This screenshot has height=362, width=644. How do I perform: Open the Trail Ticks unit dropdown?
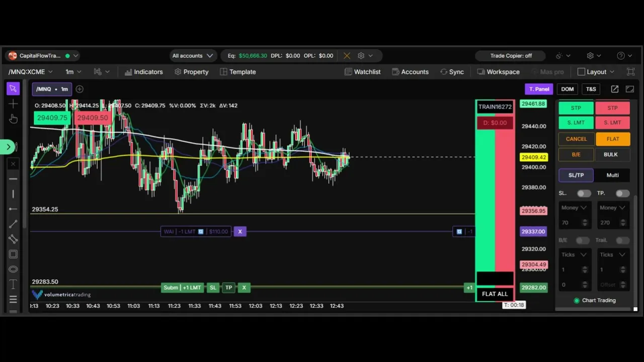click(612, 254)
